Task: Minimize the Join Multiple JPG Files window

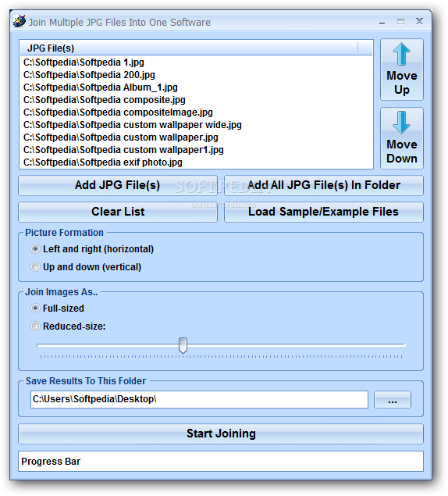Action: (382, 22)
